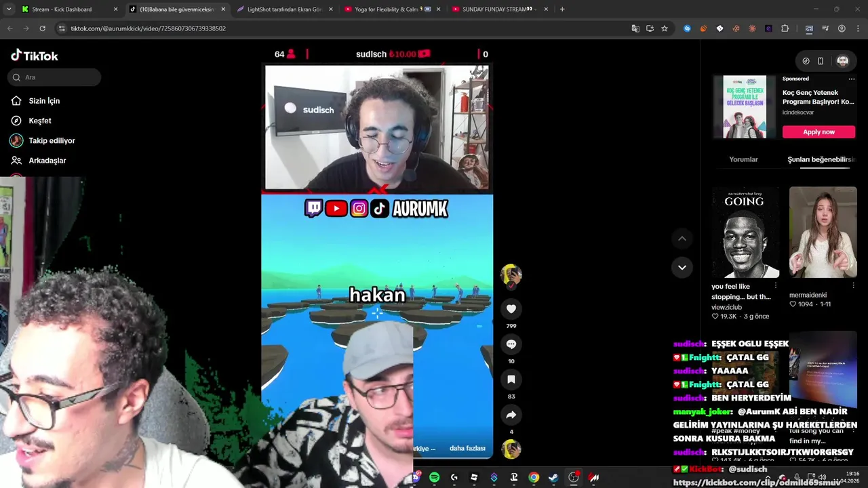Switch to Yoga for Flexibility YouTube tab
Image resolution: width=868 pixels, height=488 pixels.
392,9
